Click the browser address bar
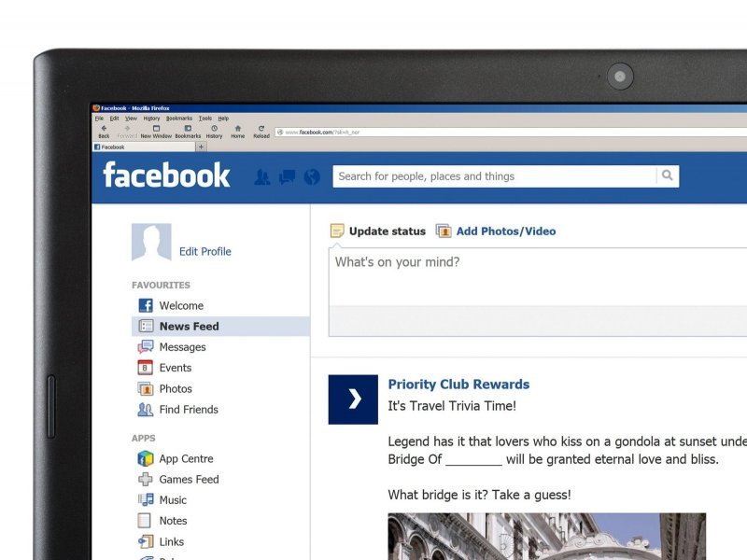This screenshot has width=747, height=560. pyautogui.click(x=511, y=132)
